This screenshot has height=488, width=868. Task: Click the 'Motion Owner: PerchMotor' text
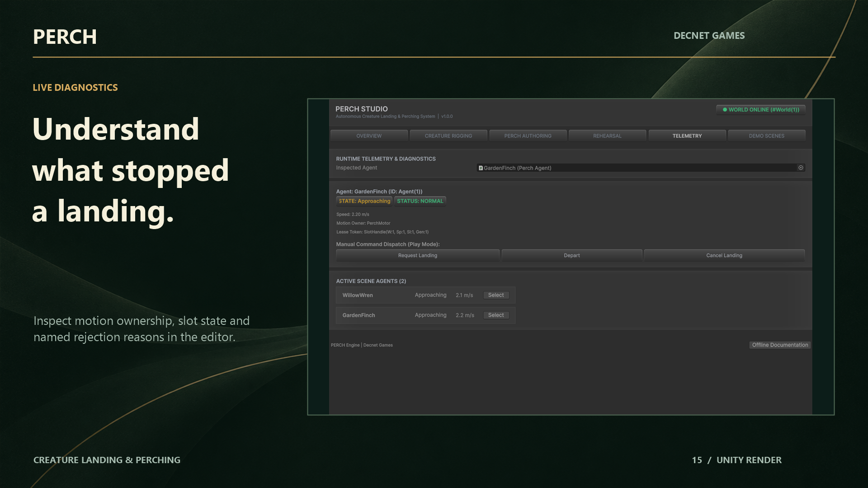[x=363, y=223]
